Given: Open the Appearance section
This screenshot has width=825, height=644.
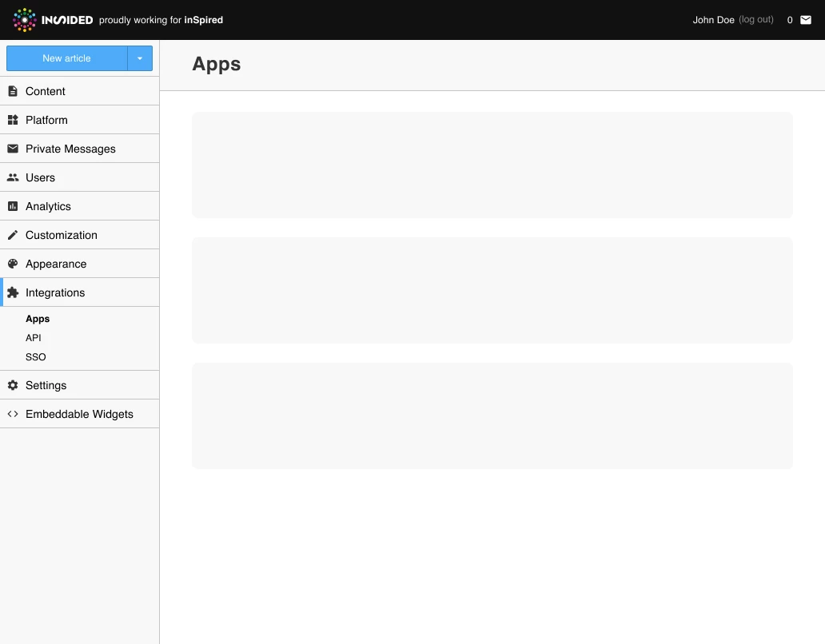Looking at the screenshot, I should pos(79,264).
